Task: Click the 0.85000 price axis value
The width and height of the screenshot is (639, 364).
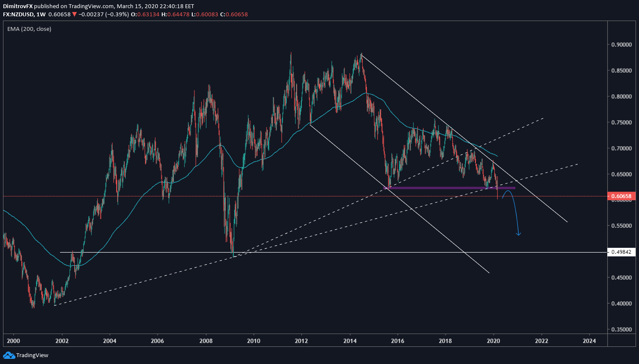Action: click(x=621, y=70)
